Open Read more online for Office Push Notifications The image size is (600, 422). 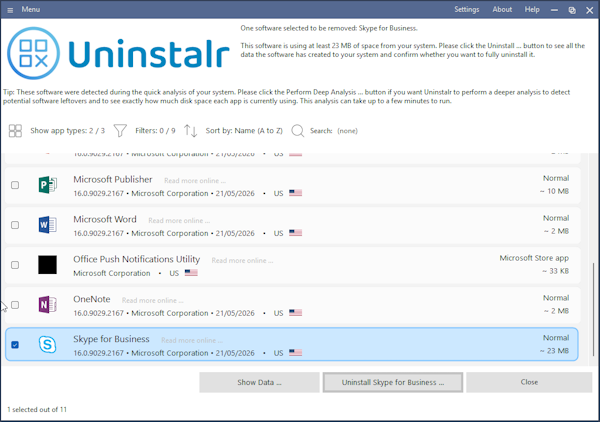pyautogui.click(x=243, y=261)
